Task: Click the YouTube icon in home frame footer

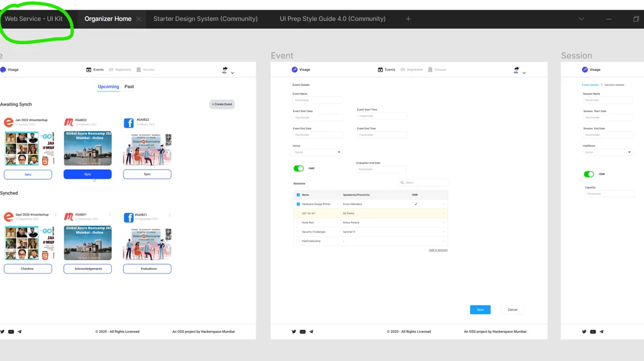Action: coord(11,331)
